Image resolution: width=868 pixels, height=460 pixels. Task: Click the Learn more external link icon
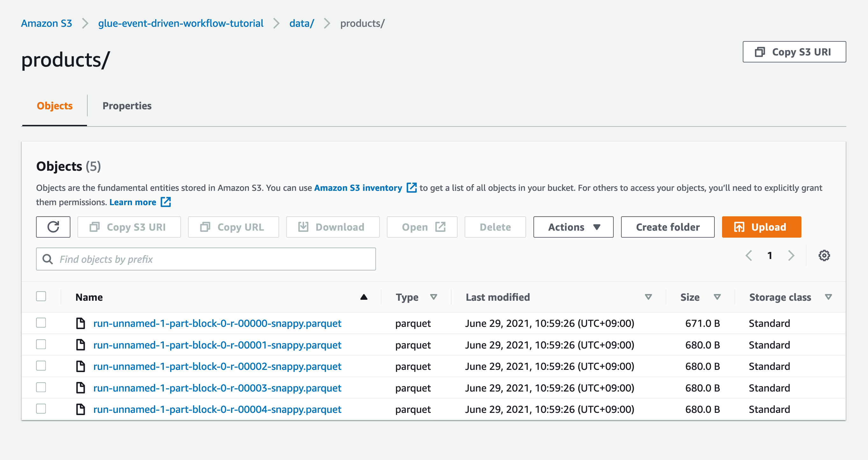(x=166, y=202)
